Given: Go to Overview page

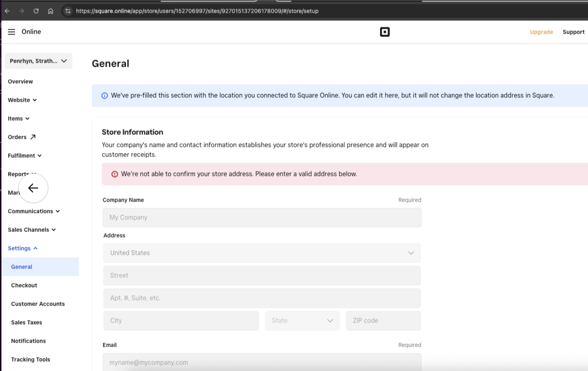Looking at the screenshot, I should (20, 82).
